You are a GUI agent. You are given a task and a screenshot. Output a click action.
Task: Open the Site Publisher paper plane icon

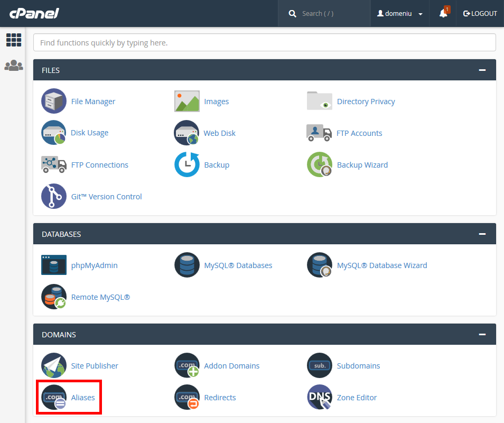click(x=54, y=365)
